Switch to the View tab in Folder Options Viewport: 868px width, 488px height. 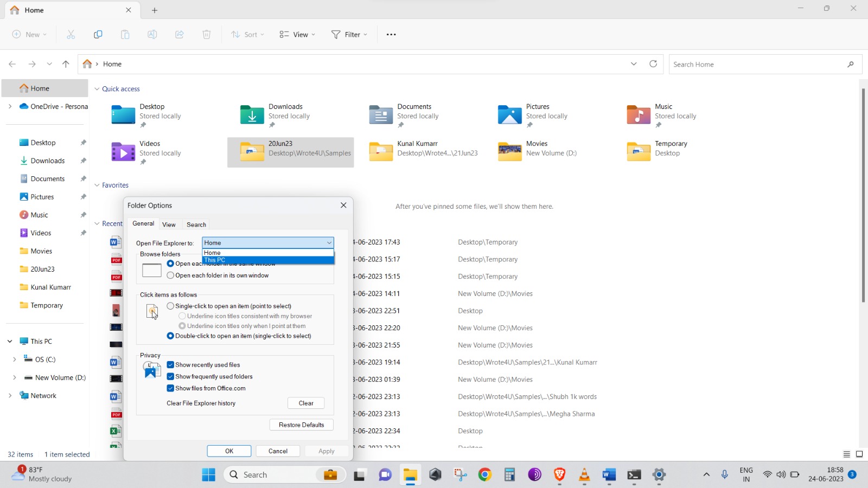click(169, 224)
